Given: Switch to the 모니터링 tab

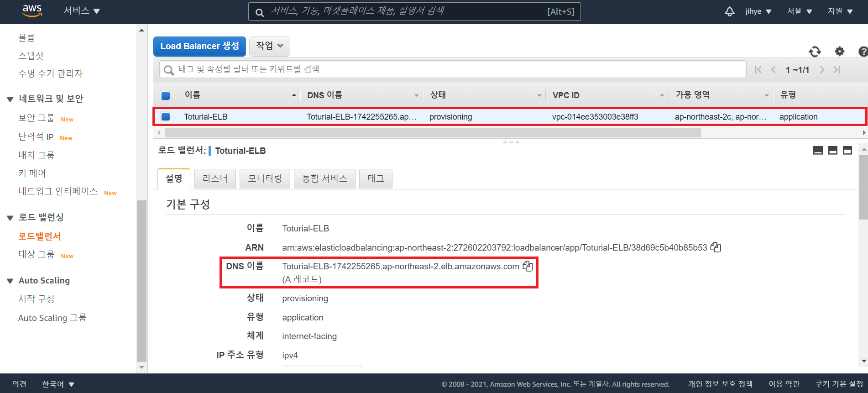Looking at the screenshot, I should [x=265, y=178].
